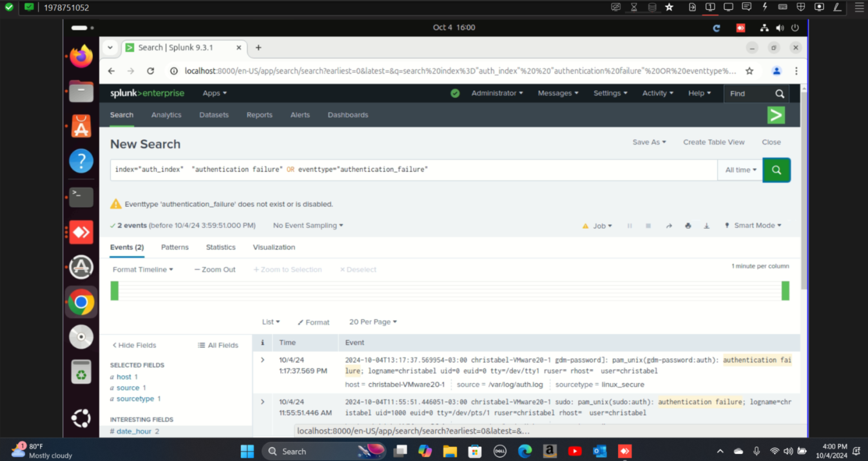Open the 20 Per Page dropdown
The height and width of the screenshot is (461, 868).
[x=372, y=322]
